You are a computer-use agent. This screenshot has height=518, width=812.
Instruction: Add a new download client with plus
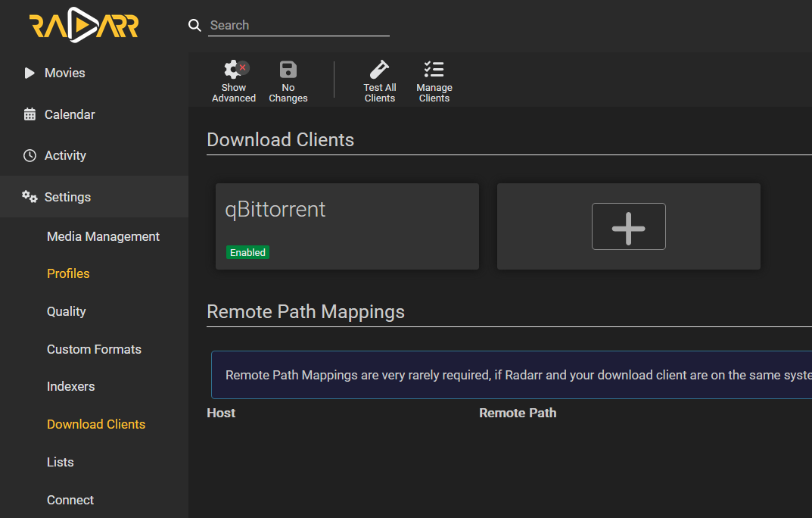628,226
